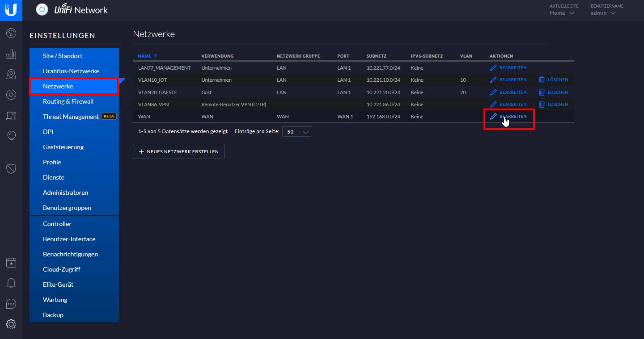Viewport: 644px width, 339px height.
Task: Open Dienste settings
Action: pyautogui.click(x=74, y=177)
